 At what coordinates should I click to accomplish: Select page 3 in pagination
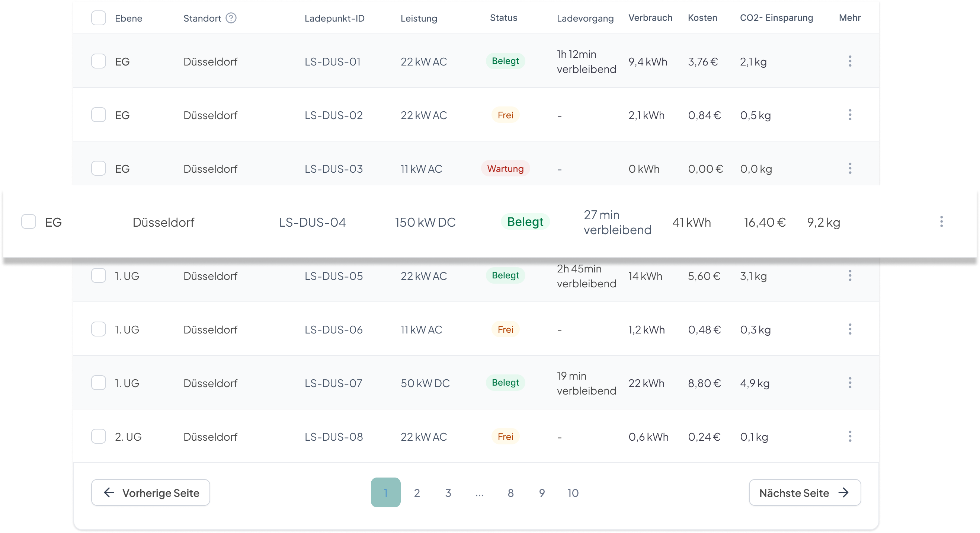pos(448,492)
